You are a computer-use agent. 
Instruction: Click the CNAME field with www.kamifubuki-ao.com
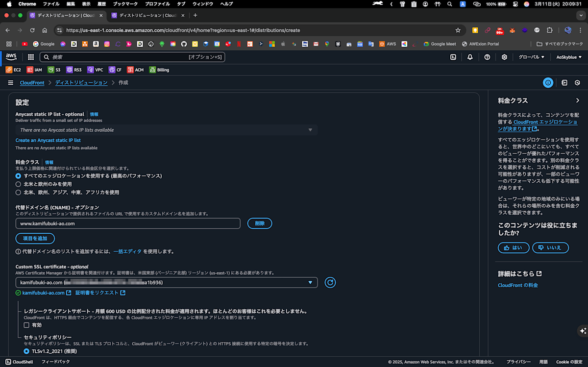(128, 223)
